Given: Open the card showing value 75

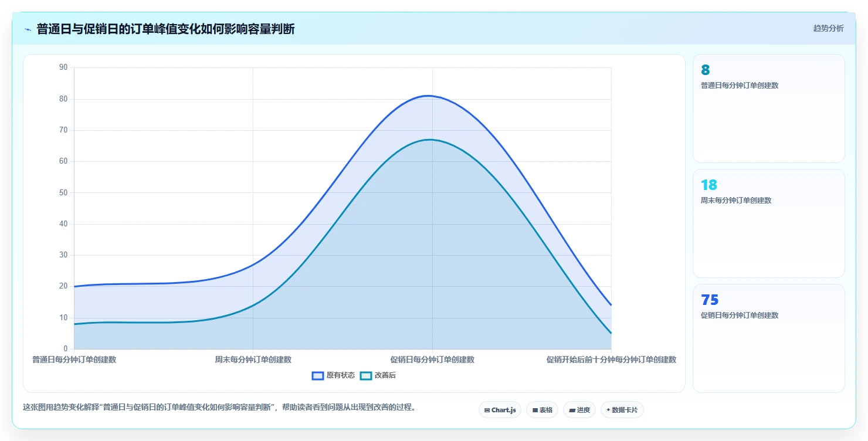Looking at the screenshot, I should [x=768, y=338].
